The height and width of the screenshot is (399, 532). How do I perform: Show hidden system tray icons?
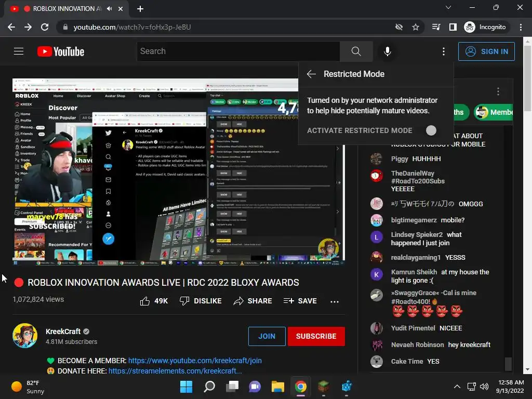(x=457, y=387)
